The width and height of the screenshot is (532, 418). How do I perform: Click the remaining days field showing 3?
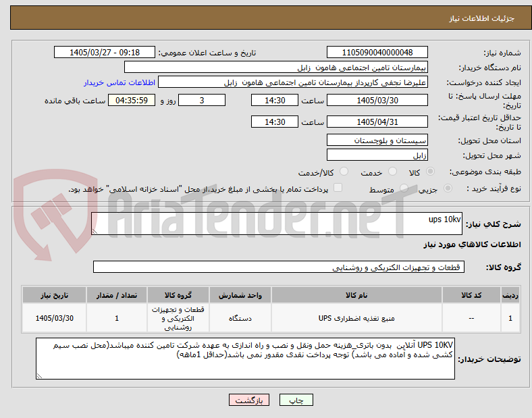click(x=202, y=100)
